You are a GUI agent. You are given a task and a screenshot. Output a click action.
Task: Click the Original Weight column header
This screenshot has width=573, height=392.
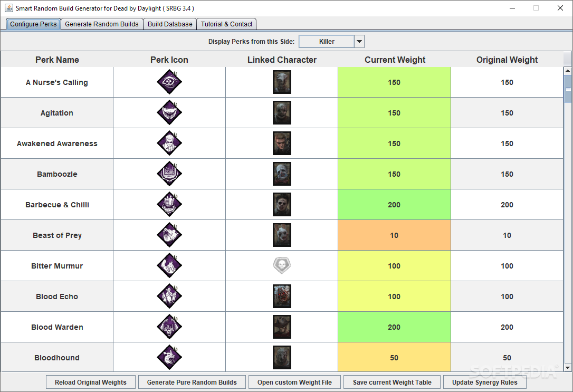pos(507,60)
